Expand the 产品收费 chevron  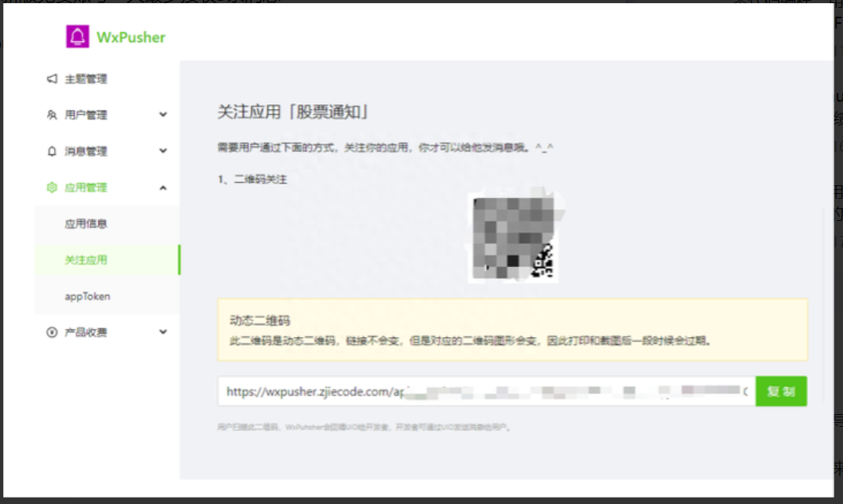point(163,332)
